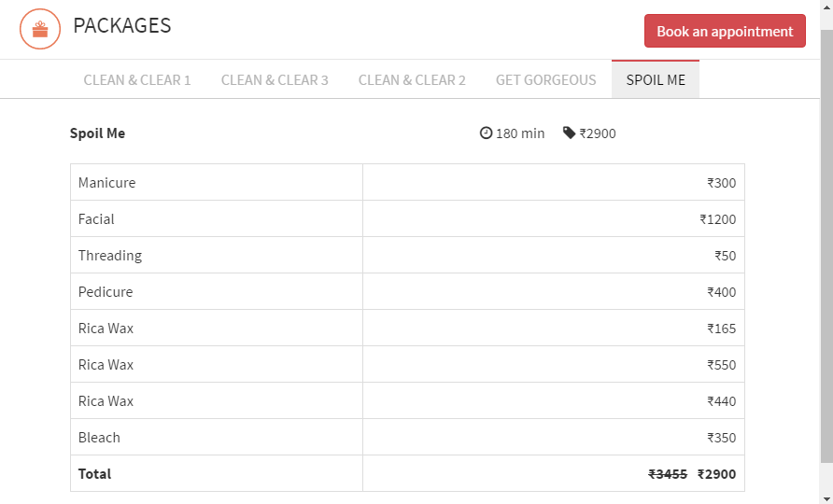
Task: Switch to the Clean & Clear 1 tab
Action: click(137, 80)
